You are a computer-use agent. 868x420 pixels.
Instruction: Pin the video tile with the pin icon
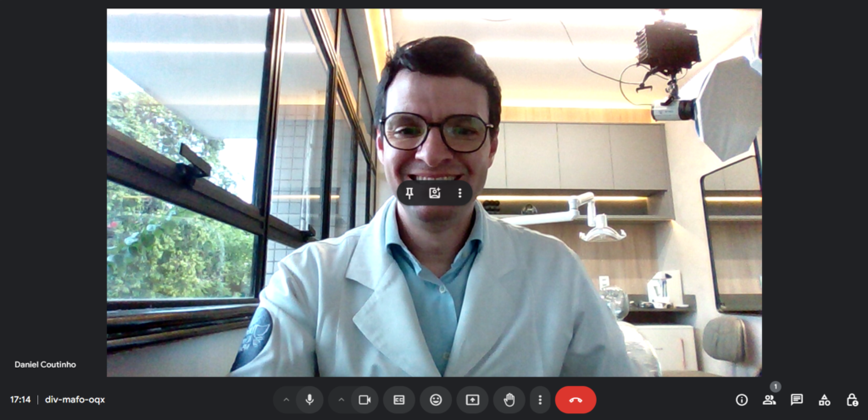(409, 193)
